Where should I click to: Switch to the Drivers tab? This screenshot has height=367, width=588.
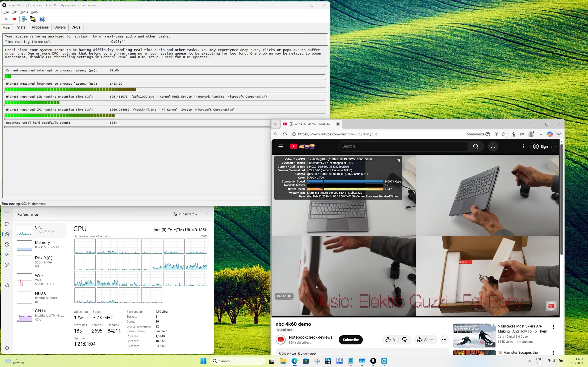click(x=60, y=28)
